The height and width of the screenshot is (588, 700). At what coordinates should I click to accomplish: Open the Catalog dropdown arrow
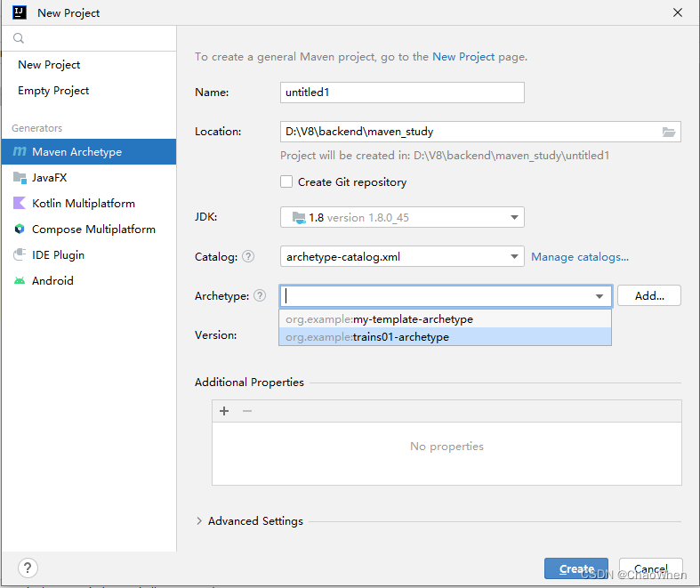(514, 257)
